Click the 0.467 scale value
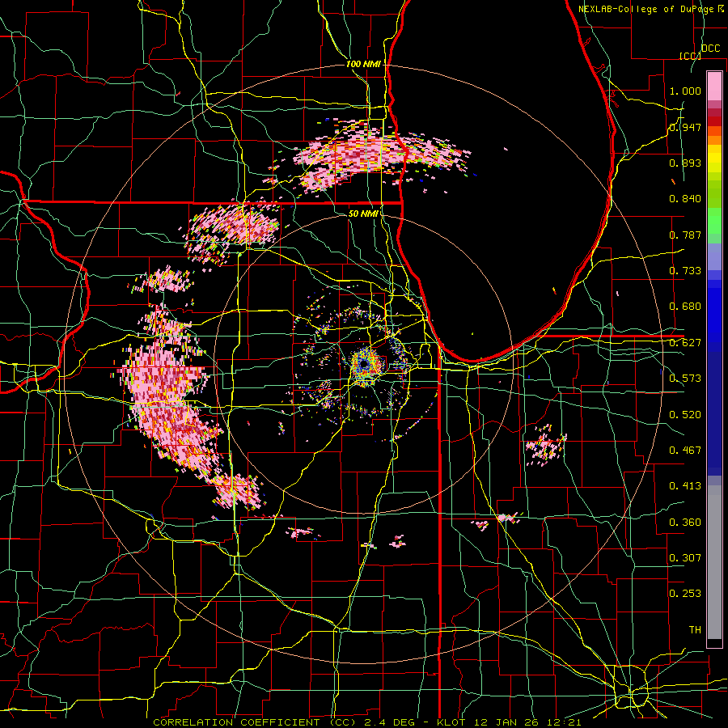 tap(685, 451)
